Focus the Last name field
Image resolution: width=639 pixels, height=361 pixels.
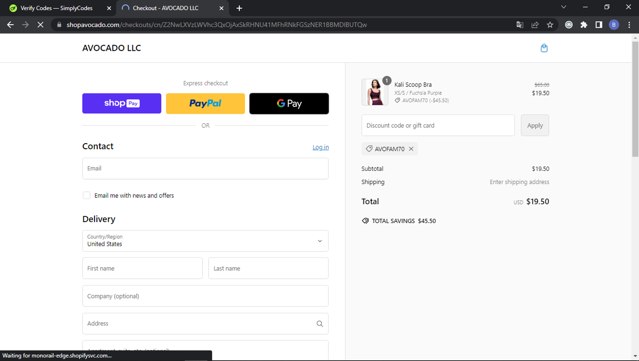tap(268, 268)
